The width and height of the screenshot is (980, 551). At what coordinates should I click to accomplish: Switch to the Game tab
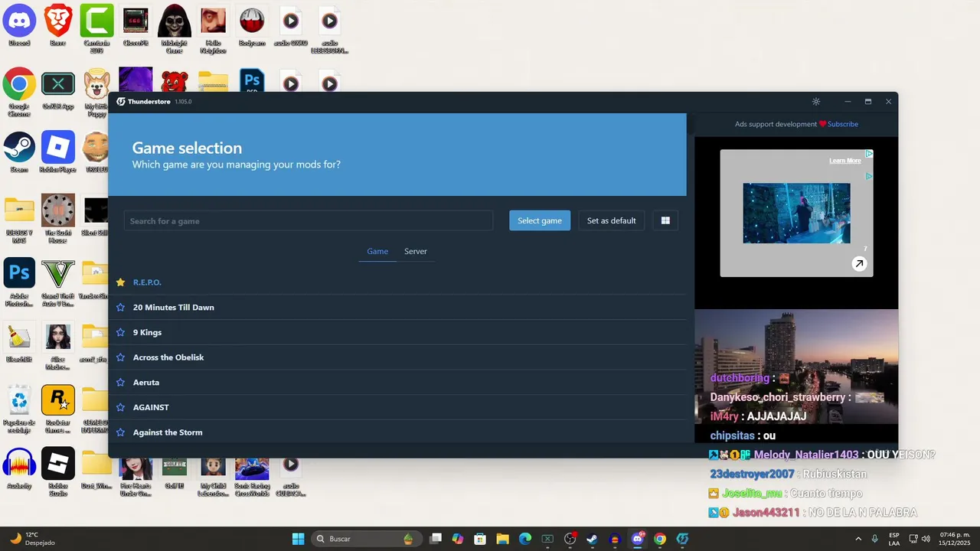[377, 251]
